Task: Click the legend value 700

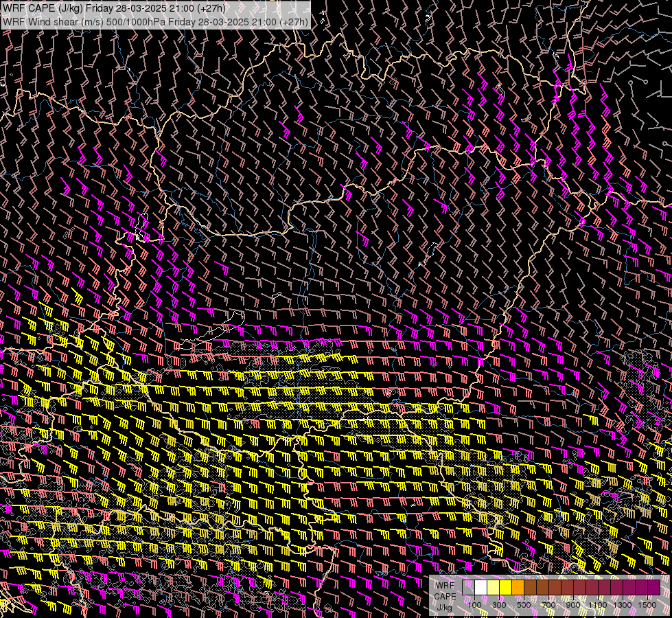Action: (x=548, y=605)
